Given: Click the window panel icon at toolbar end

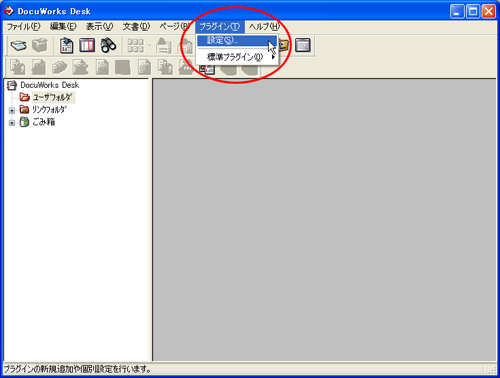Looking at the screenshot, I should point(303,45).
